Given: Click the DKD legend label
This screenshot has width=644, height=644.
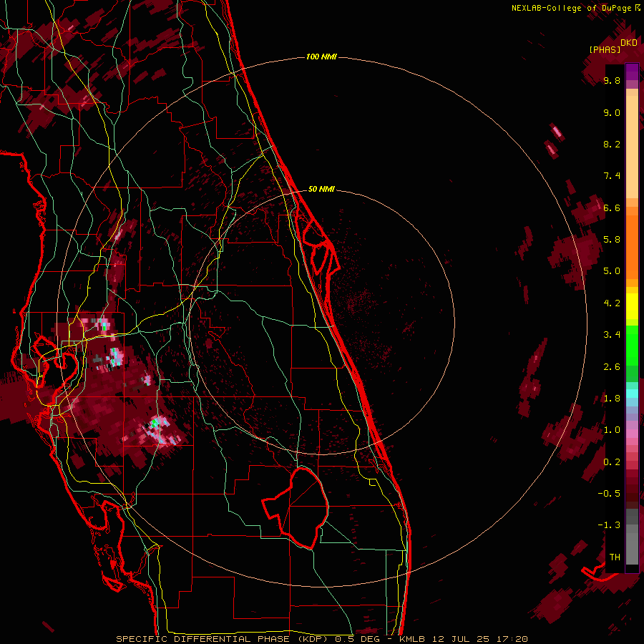Looking at the screenshot, I should coord(628,43).
